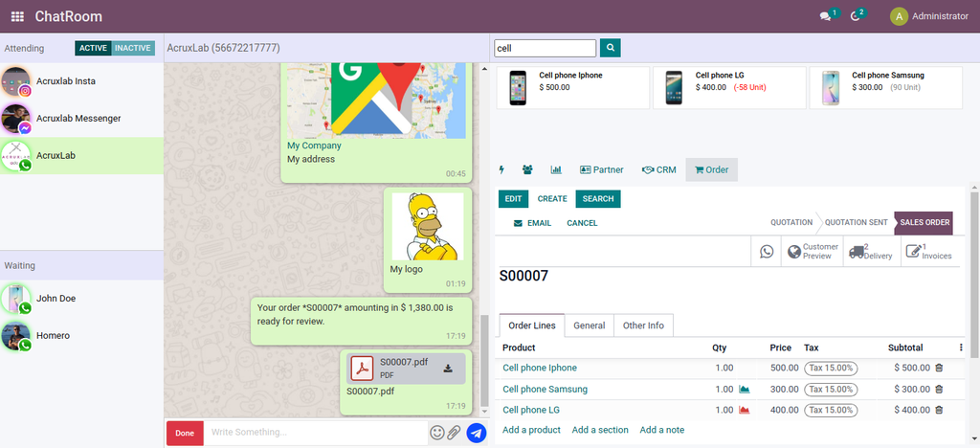The image size is (980, 448).
Task: Click the CREATE button
Action: (552, 199)
